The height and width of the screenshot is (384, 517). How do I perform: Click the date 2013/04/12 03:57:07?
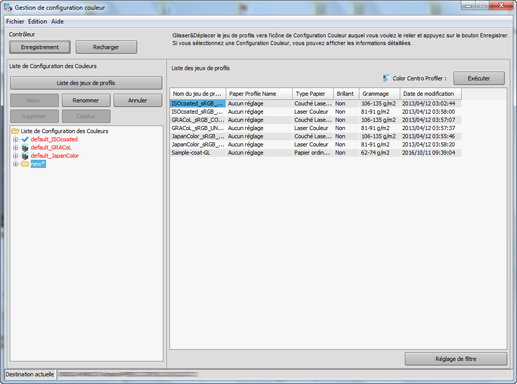point(428,120)
